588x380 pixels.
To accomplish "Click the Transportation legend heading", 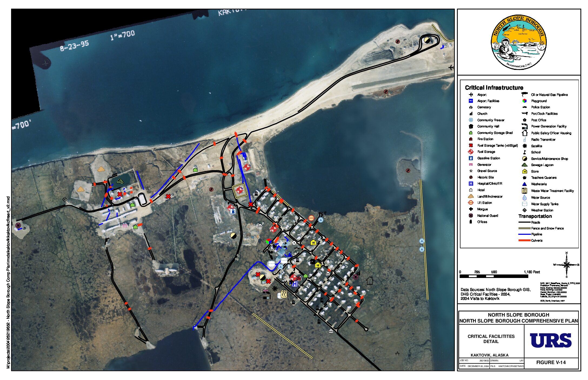I will point(535,216).
